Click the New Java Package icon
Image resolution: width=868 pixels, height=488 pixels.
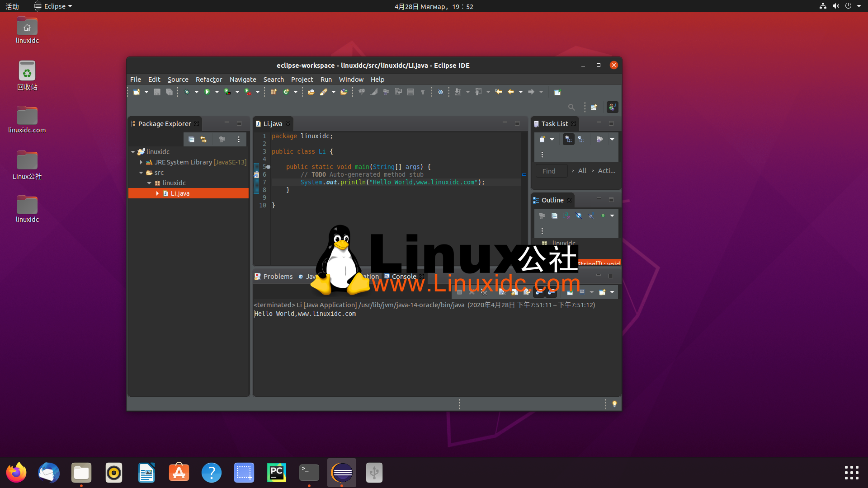pos(274,92)
